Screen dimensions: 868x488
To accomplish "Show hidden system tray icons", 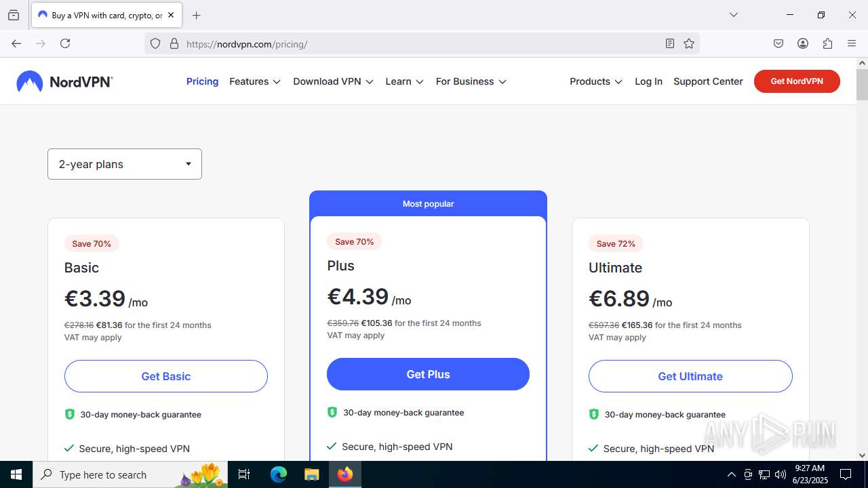I will click(731, 474).
